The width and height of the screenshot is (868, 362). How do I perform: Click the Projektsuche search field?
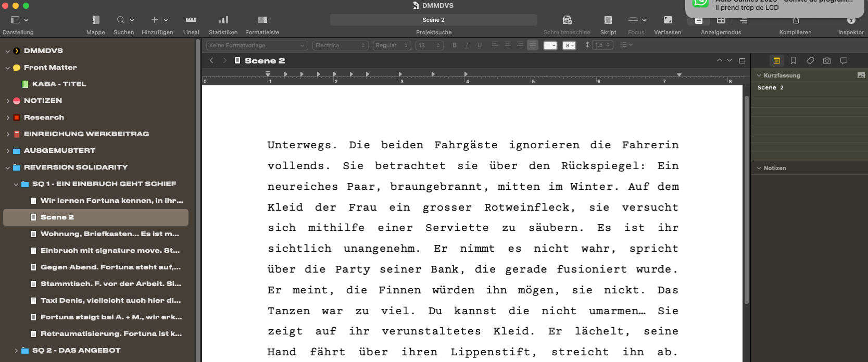434,20
